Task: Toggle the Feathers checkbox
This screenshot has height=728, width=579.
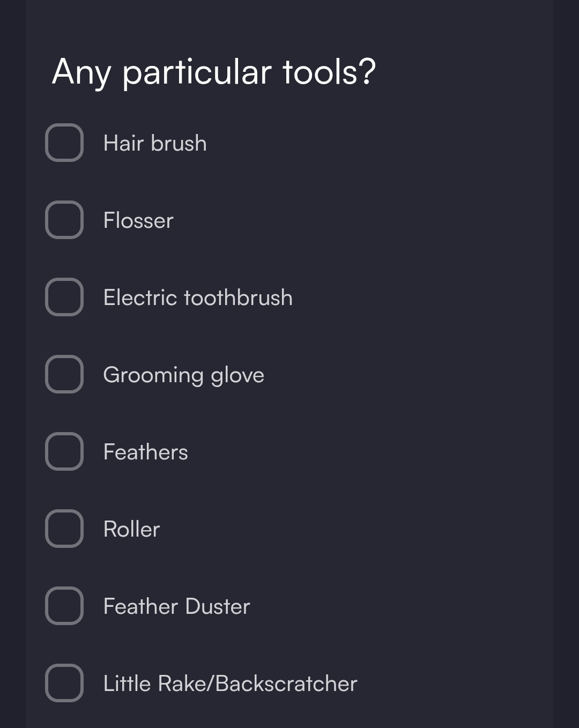Action: click(64, 451)
